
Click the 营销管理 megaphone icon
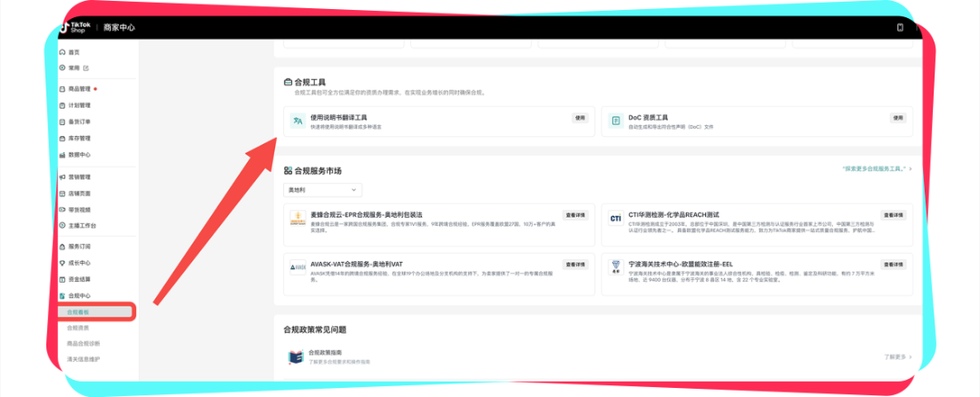(x=62, y=178)
